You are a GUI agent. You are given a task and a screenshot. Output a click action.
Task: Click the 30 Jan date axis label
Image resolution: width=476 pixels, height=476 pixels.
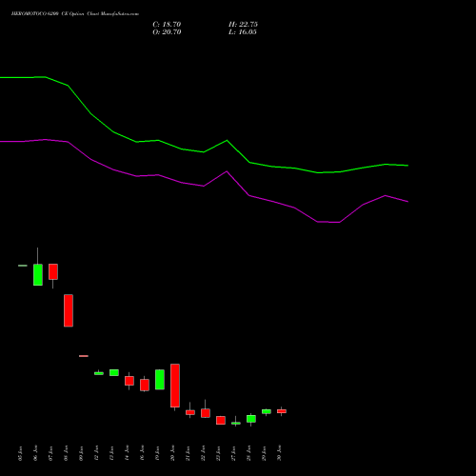[280, 453]
